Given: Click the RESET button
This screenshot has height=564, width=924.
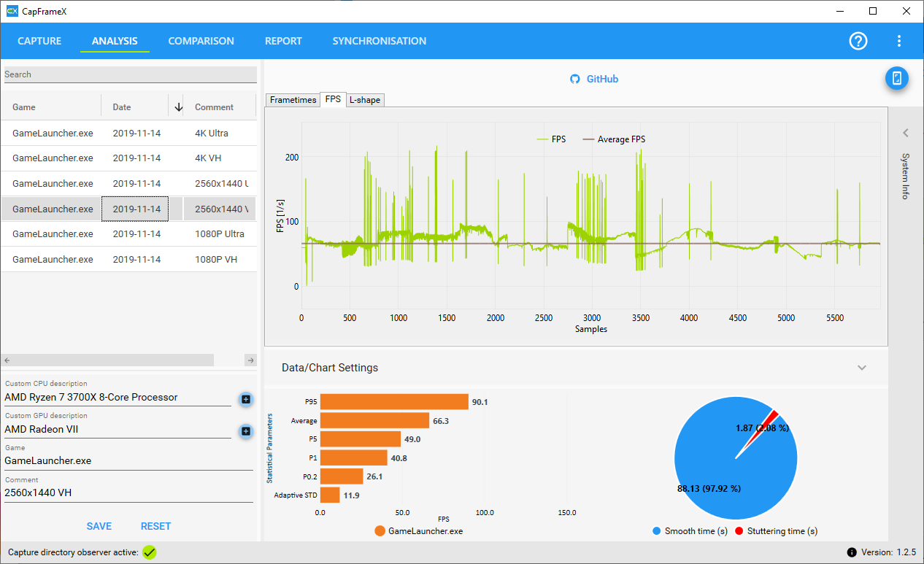Looking at the screenshot, I should coord(155,526).
